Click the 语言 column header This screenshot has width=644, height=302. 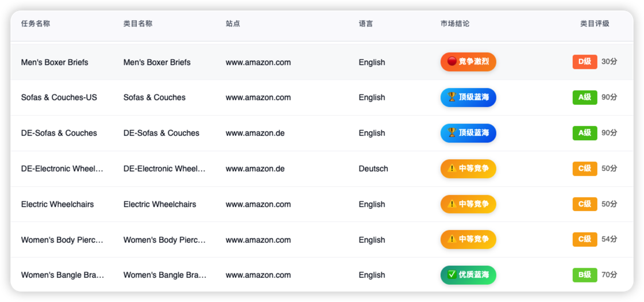click(366, 24)
